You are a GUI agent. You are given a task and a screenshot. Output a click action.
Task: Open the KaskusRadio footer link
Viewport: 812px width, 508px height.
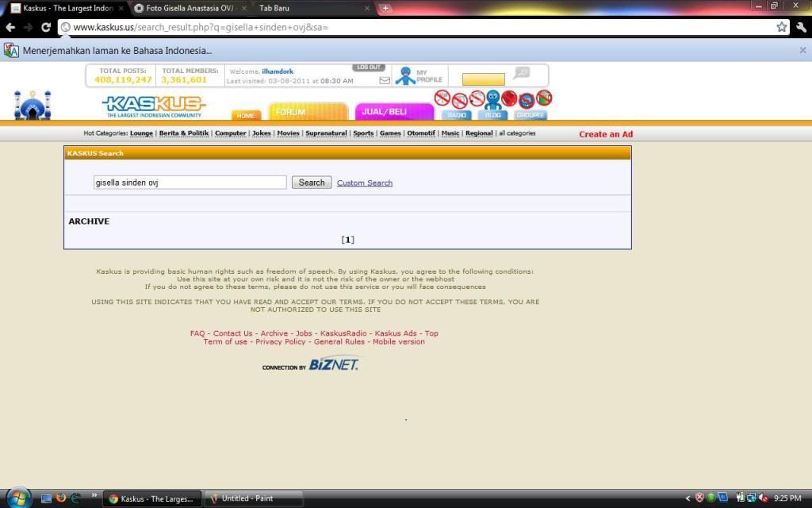(x=343, y=333)
